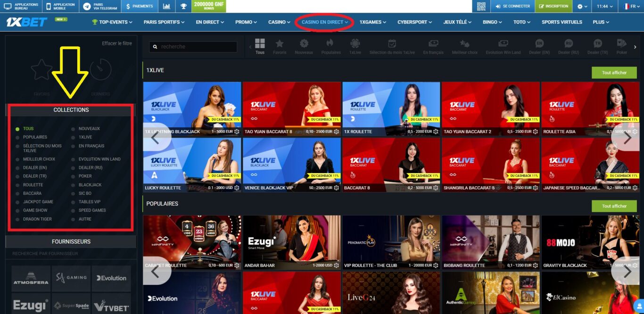Image resolution: width=644 pixels, height=314 pixels.
Task: Open the QR code icon
Action: pyautogui.click(x=481, y=6)
